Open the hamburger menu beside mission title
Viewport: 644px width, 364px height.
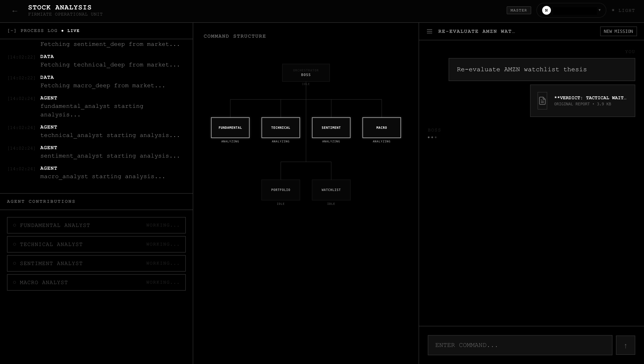[x=430, y=31]
